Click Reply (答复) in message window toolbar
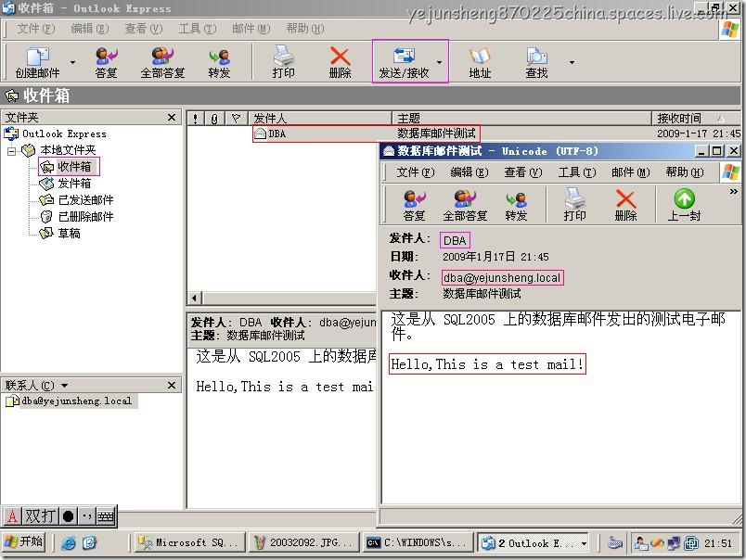The image size is (746, 560). [414, 206]
